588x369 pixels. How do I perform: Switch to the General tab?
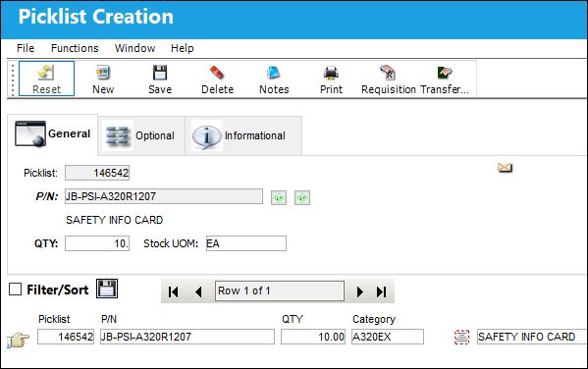52,134
